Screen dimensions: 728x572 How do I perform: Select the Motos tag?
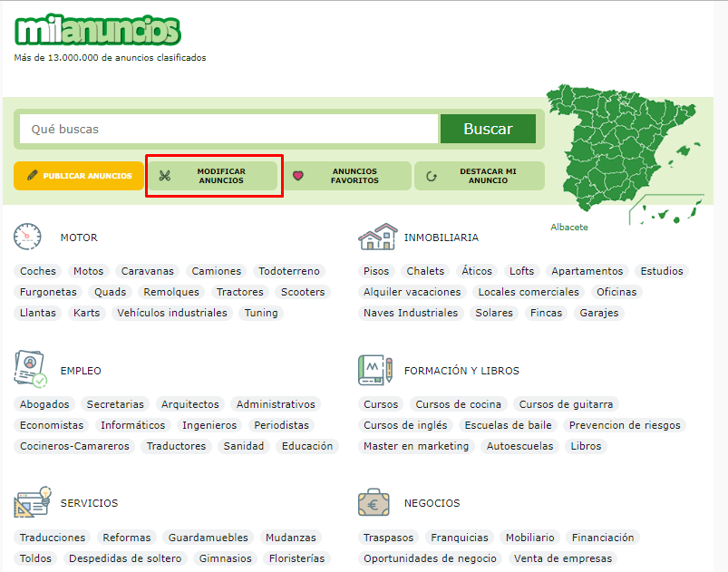[x=88, y=271]
